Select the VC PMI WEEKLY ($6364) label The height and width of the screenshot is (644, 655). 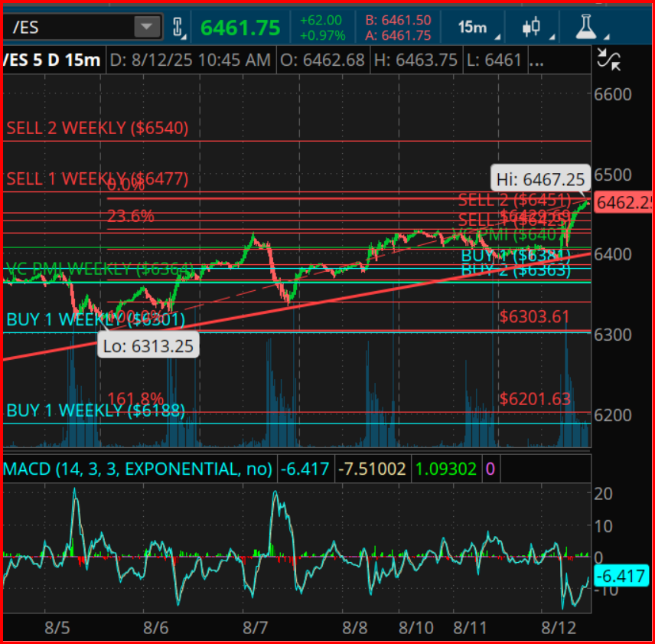[99, 269]
